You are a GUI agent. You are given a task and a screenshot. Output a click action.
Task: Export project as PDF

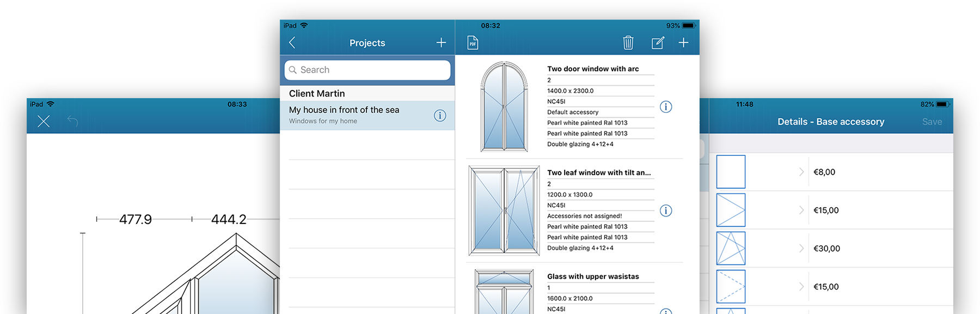tap(473, 43)
